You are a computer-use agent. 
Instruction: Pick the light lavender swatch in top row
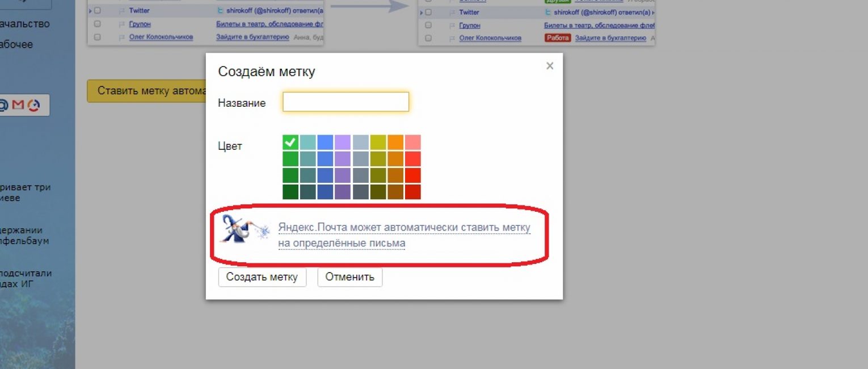343,142
